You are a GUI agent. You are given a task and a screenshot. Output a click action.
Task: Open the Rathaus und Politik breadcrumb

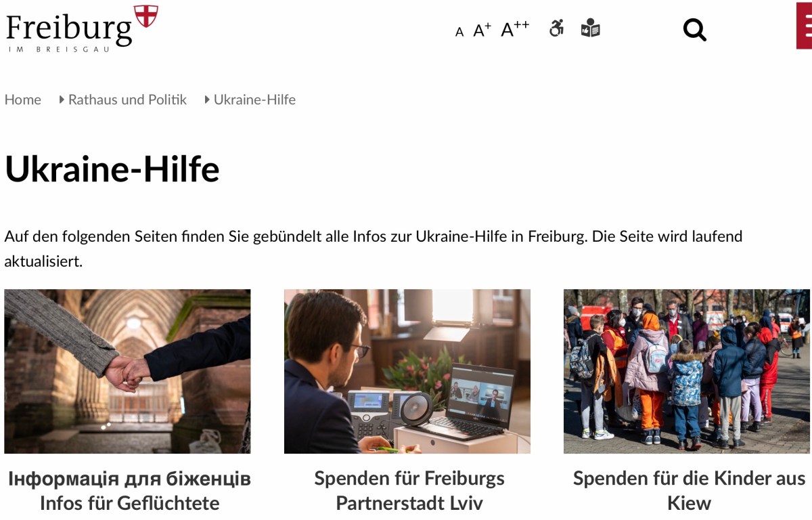coord(127,100)
